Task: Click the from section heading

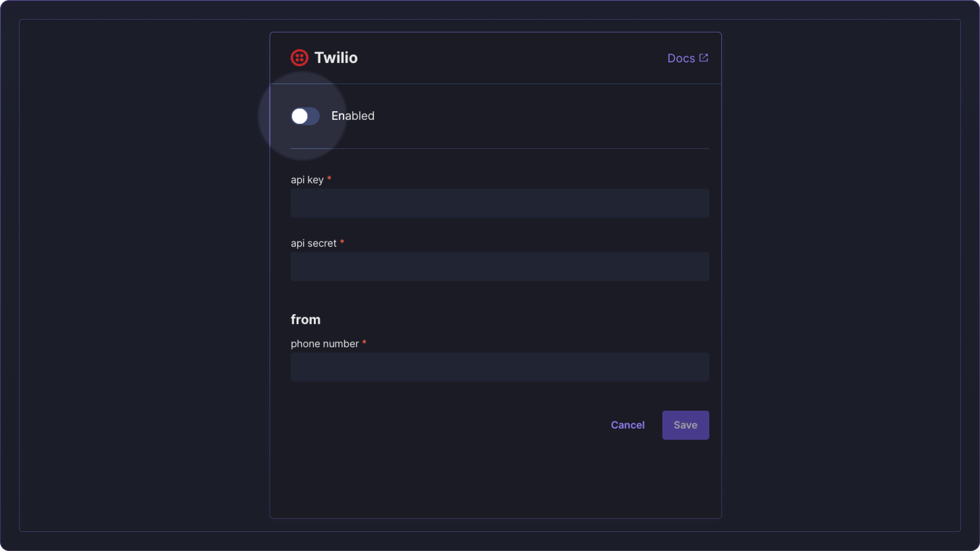Action: pyautogui.click(x=305, y=320)
